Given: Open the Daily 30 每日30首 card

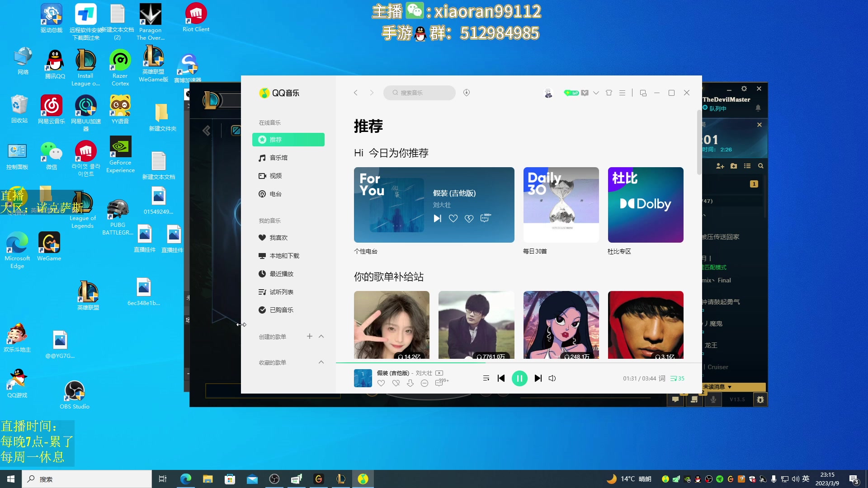Looking at the screenshot, I should point(561,205).
